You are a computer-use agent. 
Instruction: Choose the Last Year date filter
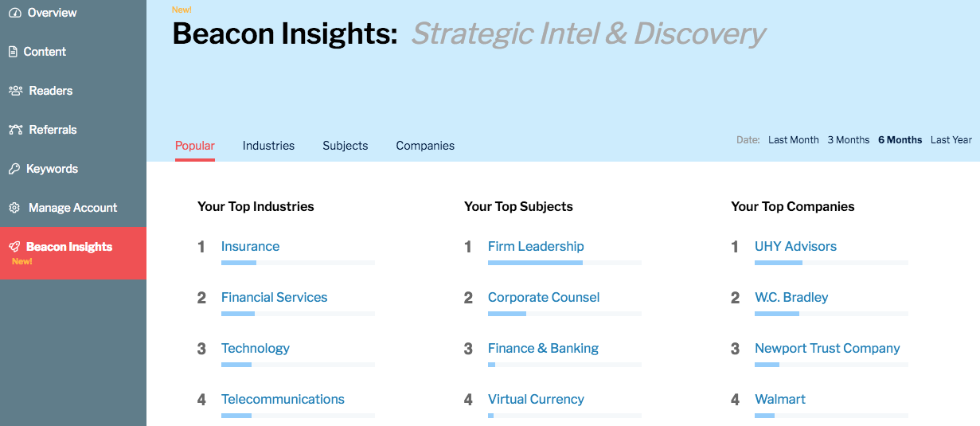(951, 140)
